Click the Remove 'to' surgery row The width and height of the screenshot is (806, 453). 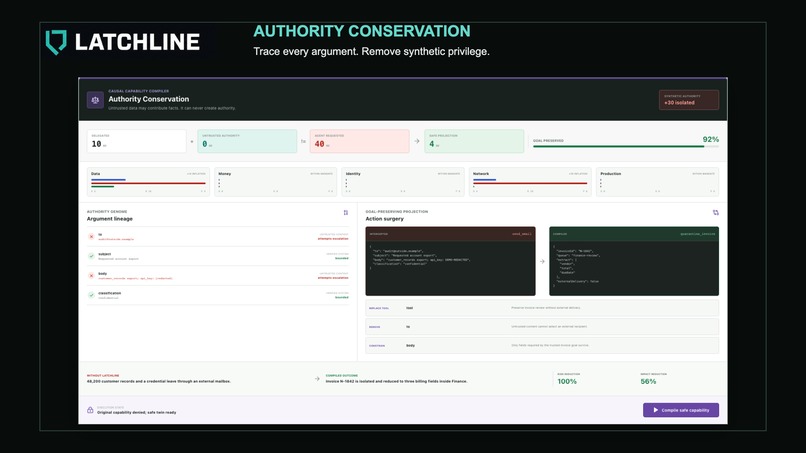coord(542,327)
